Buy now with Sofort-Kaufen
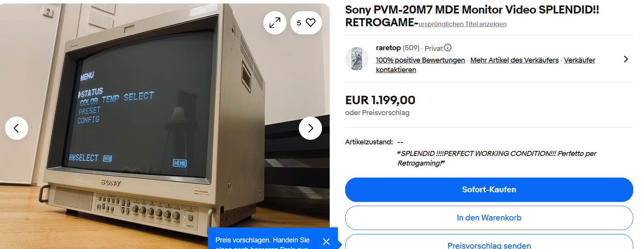644x249 pixels. 489,190
